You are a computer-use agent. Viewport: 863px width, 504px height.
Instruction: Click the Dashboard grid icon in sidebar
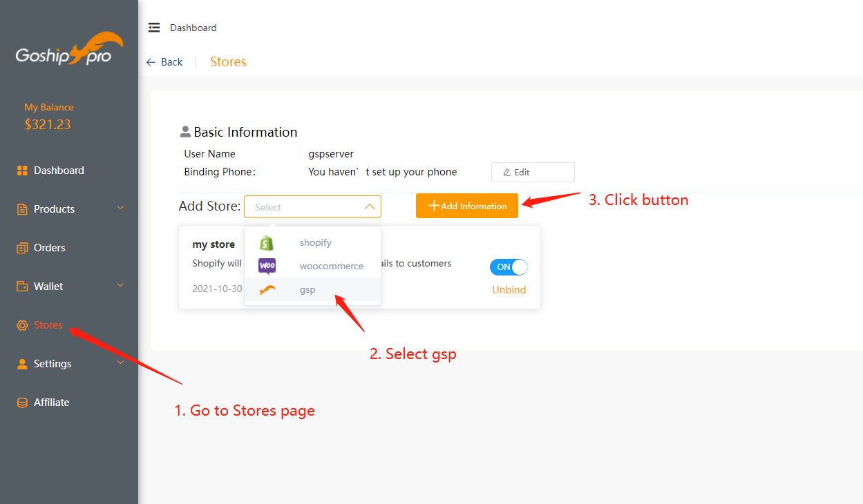click(x=22, y=171)
